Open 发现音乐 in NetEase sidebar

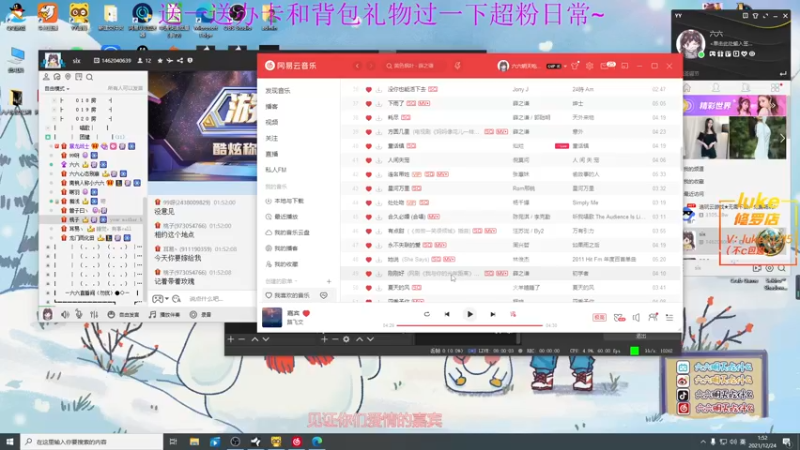point(278,91)
